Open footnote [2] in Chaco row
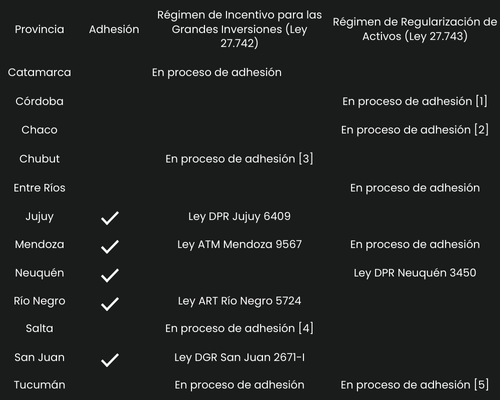The image size is (500, 400). coord(481,130)
